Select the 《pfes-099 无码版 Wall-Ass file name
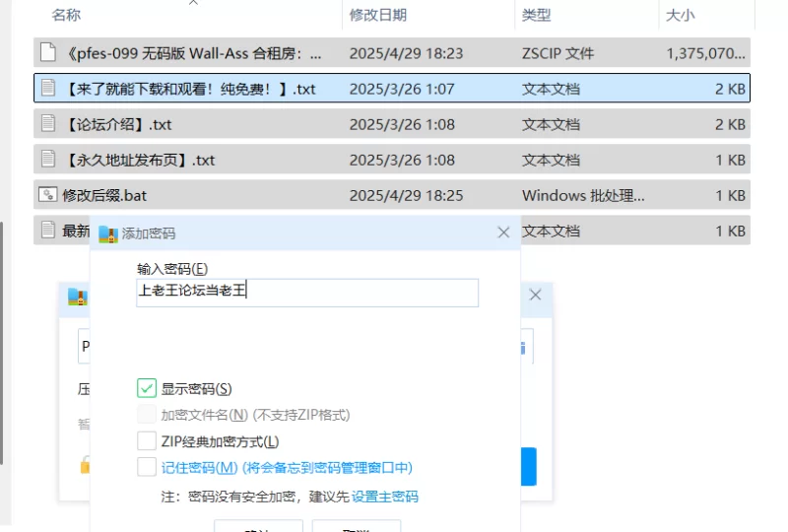Image resolution: width=788 pixels, height=532 pixels. (x=194, y=53)
